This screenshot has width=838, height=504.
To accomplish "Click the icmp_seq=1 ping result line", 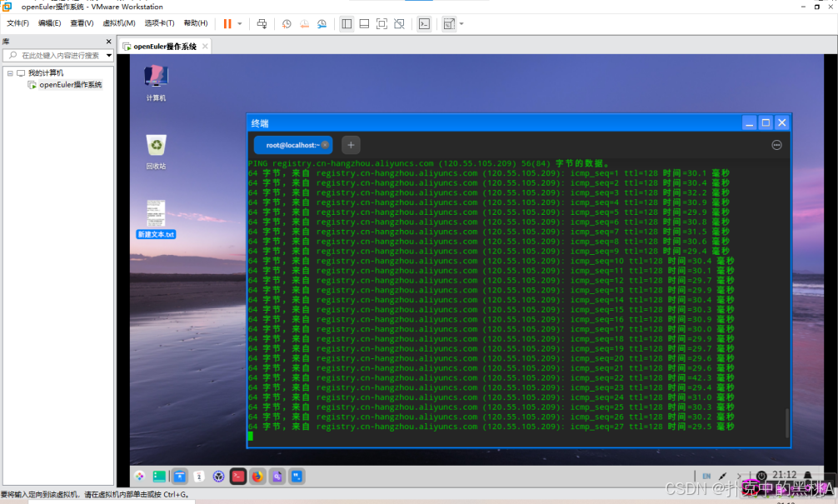I will 488,173.
